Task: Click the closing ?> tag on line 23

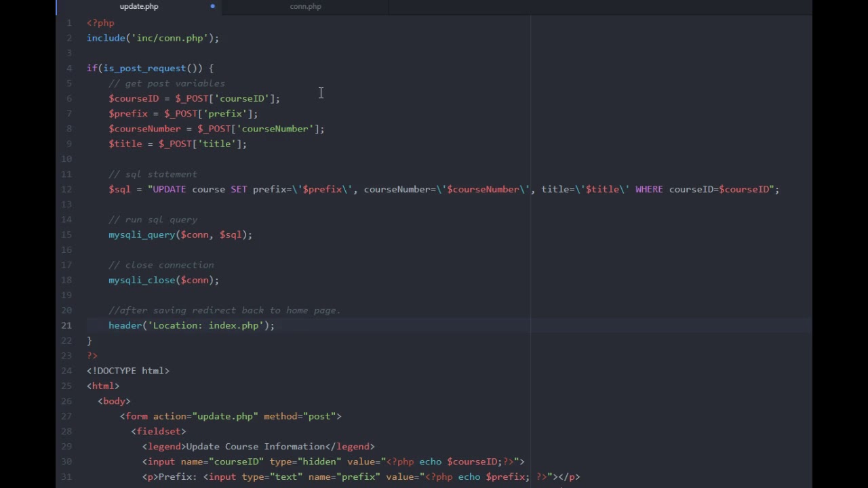Action: pos(92,356)
